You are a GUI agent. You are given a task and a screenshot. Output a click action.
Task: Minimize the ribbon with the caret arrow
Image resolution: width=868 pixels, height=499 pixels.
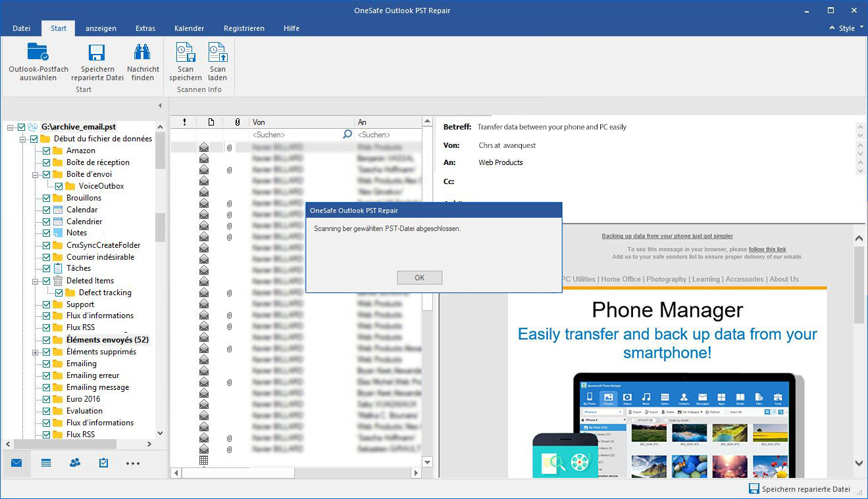point(832,28)
